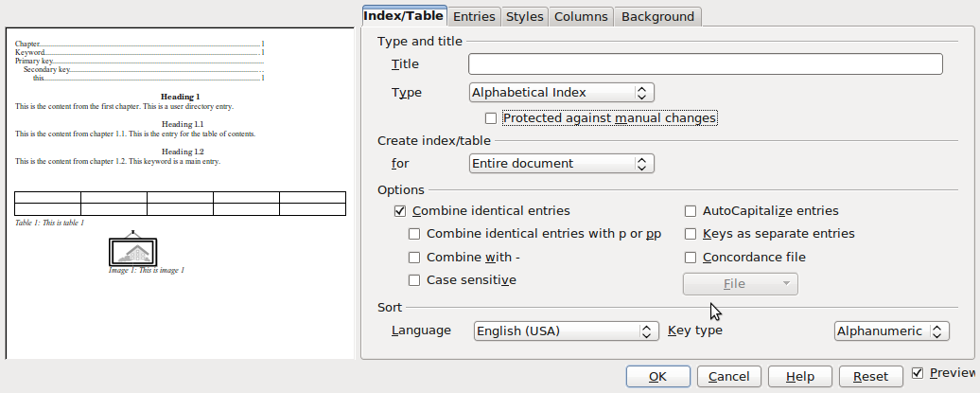Enable Combine identical entries with p or pp
Viewport: 980px width, 393px height.
coord(414,234)
